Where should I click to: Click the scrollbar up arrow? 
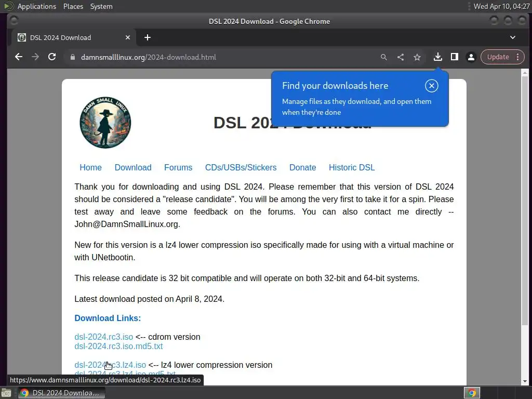pyautogui.click(x=525, y=73)
